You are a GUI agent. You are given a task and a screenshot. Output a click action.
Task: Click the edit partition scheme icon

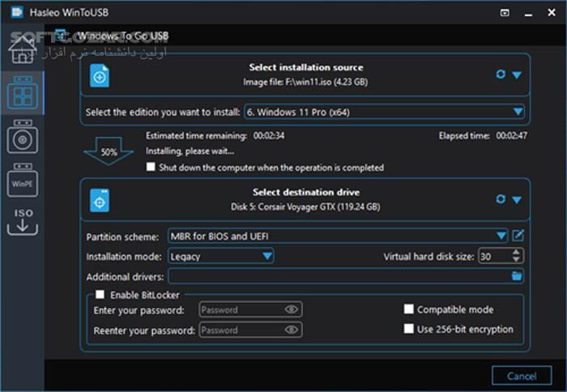pyautogui.click(x=518, y=236)
